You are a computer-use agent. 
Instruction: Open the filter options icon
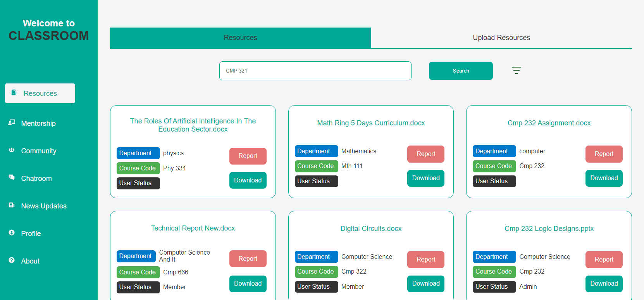tap(516, 70)
